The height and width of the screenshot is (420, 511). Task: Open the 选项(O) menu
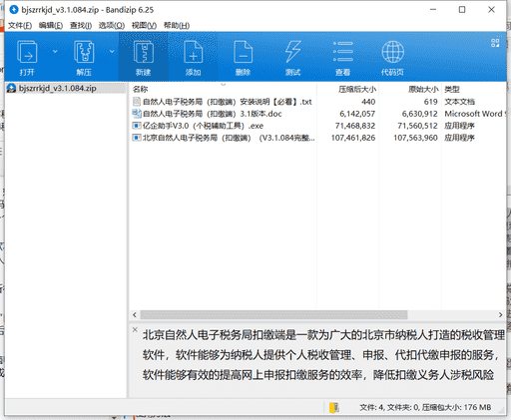pos(112,25)
